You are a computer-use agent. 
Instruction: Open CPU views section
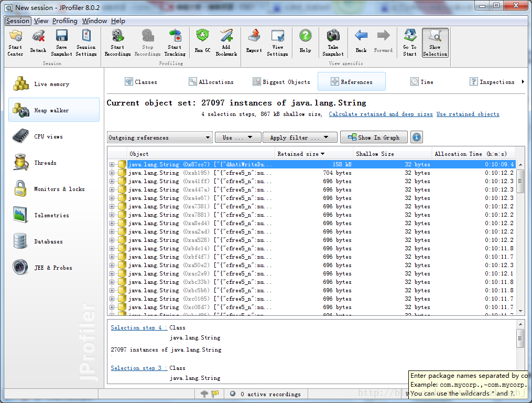tap(54, 136)
